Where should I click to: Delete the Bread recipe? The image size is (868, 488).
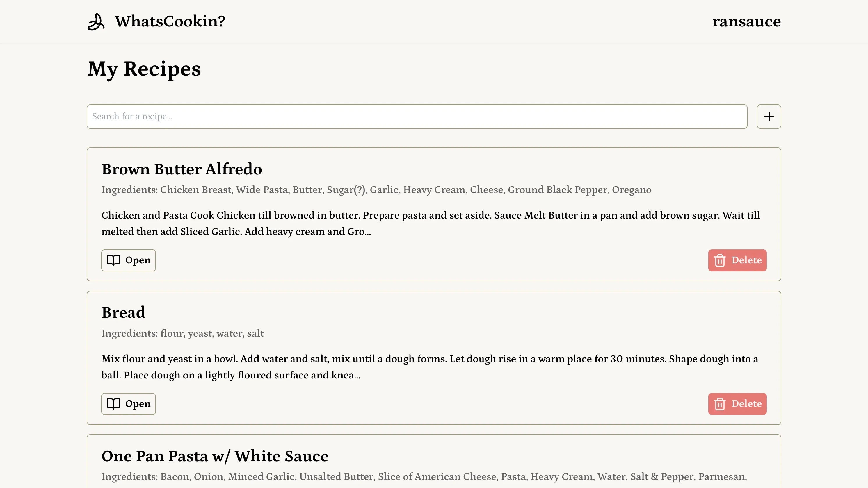point(737,404)
